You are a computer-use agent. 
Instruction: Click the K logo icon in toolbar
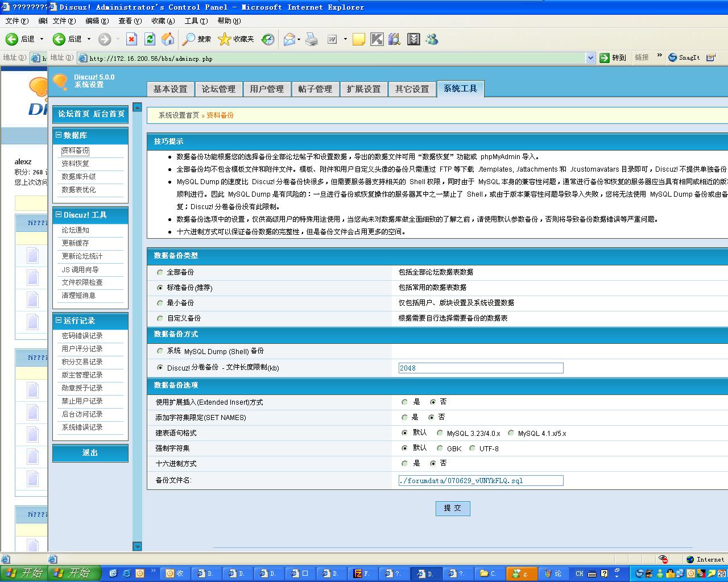point(377,39)
